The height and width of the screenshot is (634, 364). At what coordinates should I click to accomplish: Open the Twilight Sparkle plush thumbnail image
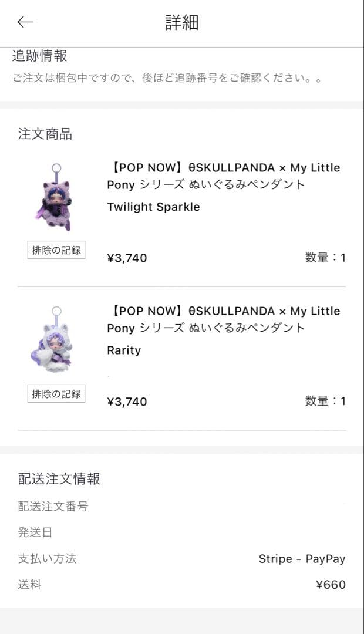(x=56, y=197)
